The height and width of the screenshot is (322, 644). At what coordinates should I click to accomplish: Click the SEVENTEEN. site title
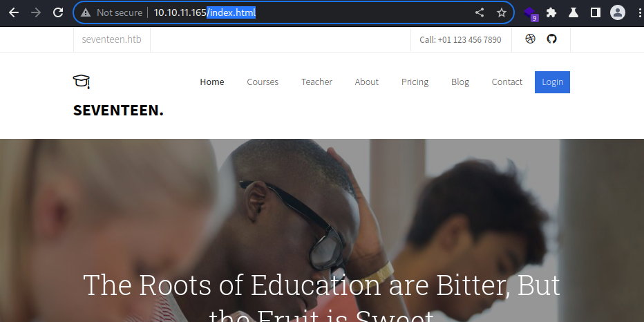pyautogui.click(x=118, y=110)
